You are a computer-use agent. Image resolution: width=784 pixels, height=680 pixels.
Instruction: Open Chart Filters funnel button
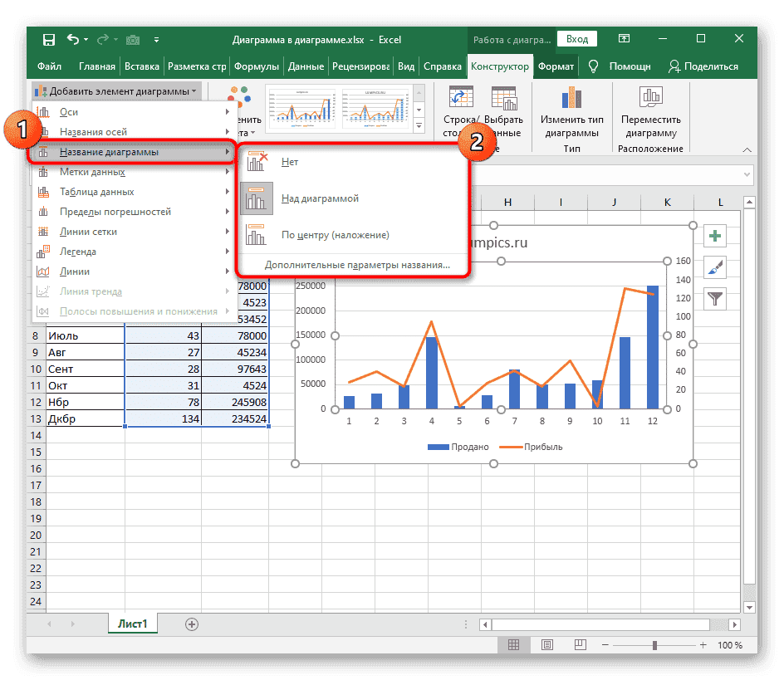(x=714, y=298)
